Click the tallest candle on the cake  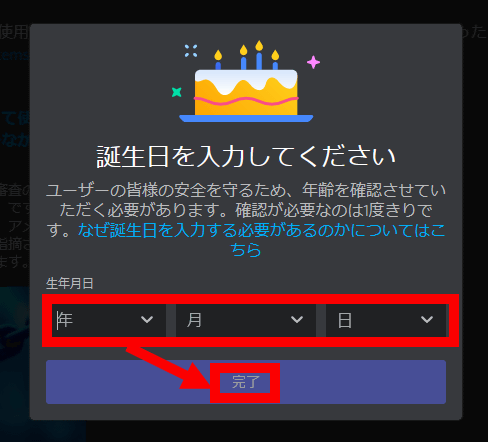click(259, 55)
